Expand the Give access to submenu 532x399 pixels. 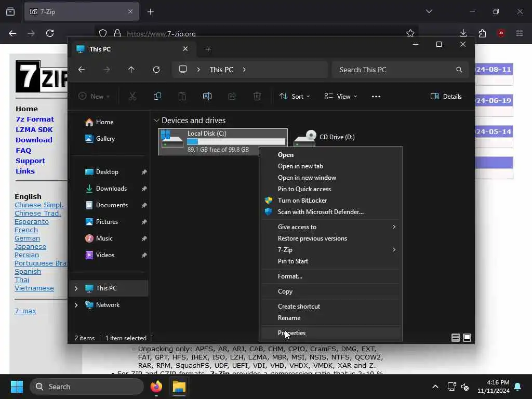[x=394, y=227]
